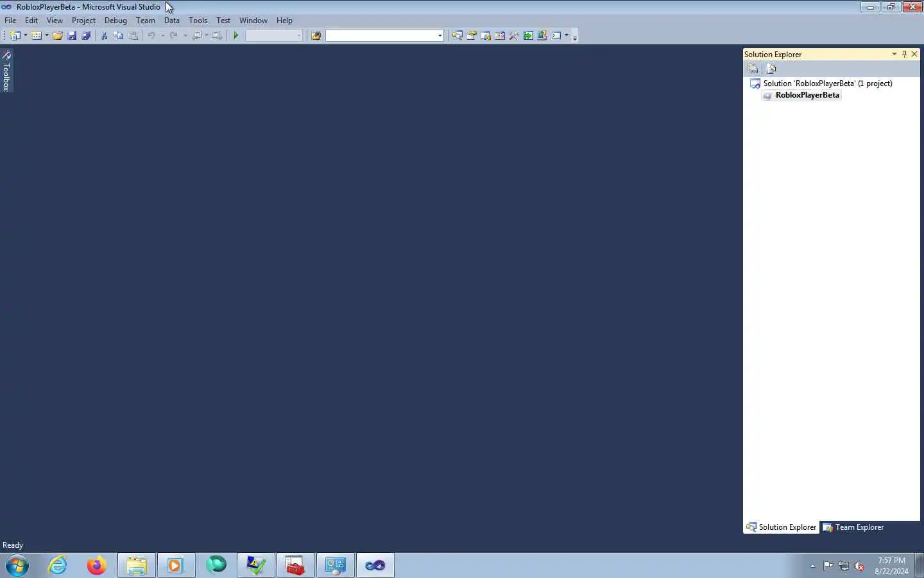Viewport: 924px width, 578px height.
Task: Open the Navigate Backward dropdown arrow
Action: click(207, 35)
